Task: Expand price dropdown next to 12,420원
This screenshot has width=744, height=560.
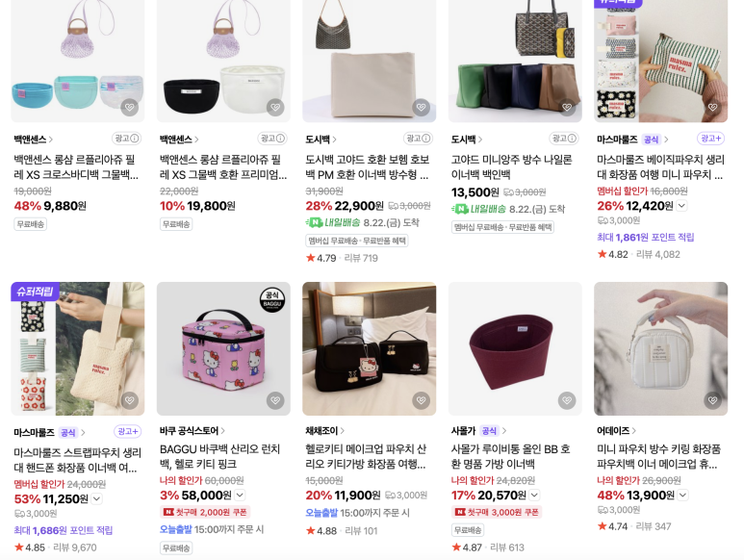Action: click(x=681, y=206)
